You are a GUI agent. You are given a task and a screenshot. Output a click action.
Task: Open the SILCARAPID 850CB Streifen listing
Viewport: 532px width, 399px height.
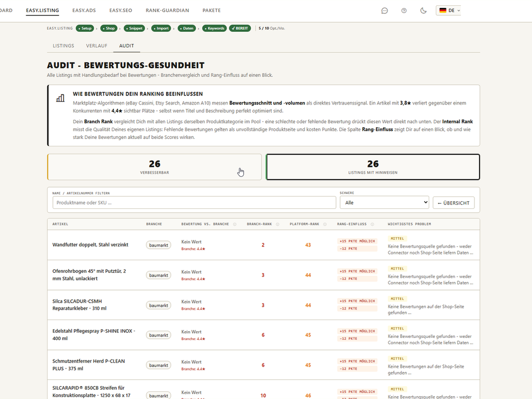click(x=91, y=391)
